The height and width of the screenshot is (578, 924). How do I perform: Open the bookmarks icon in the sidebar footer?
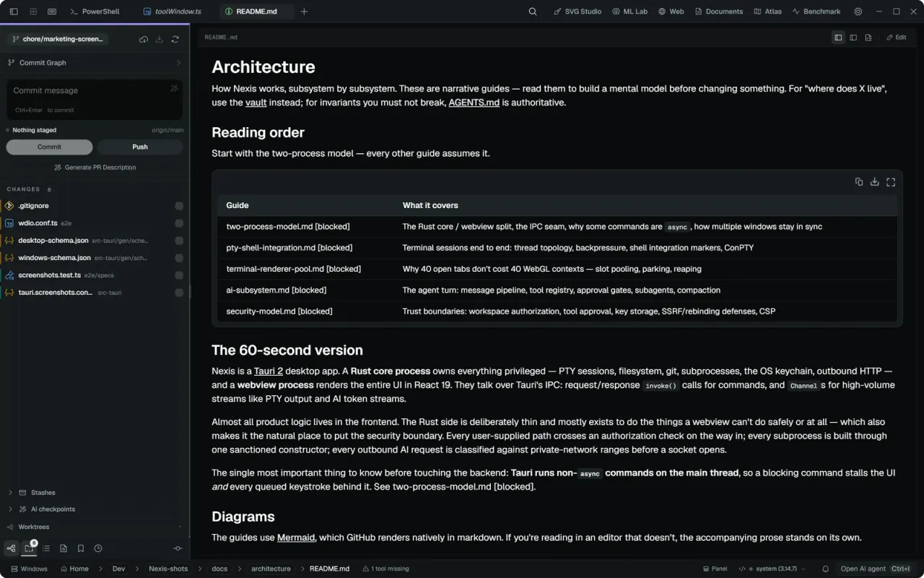[x=81, y=548]
